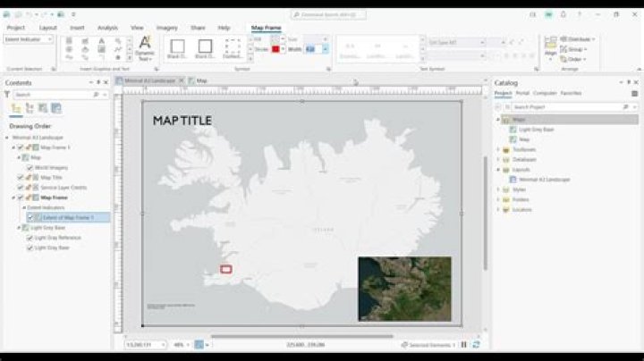Screen dimensions: 644x361
Task: Open the Analysis ribbon tab
Action: pyautogui.click(x=107, y=28)
